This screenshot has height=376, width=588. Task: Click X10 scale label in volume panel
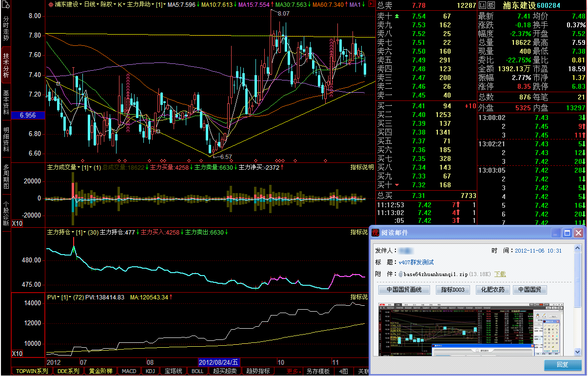click(x=17, y=223)
